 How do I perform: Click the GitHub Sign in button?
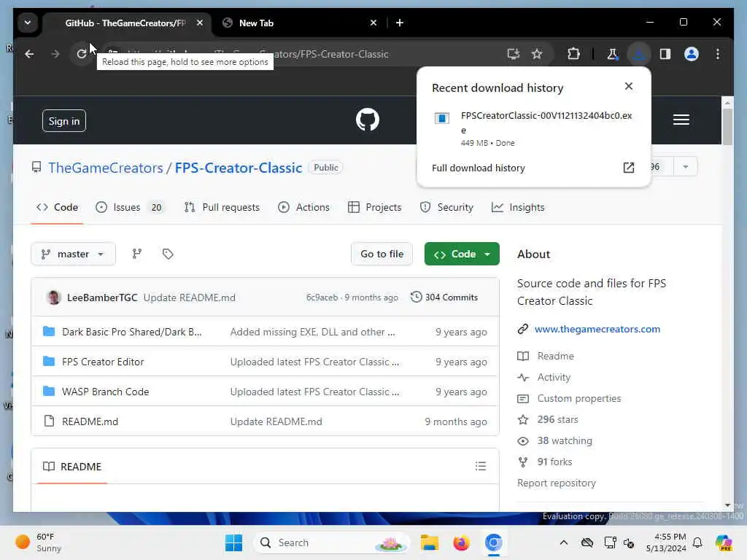tap(64, 121)
